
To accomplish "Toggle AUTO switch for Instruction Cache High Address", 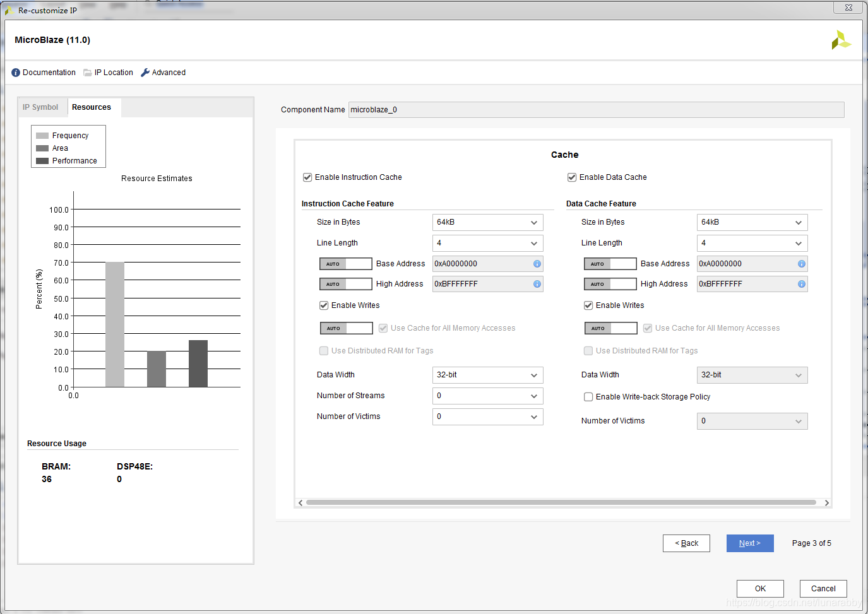I will pyautogui.click(x=346, y=284).
